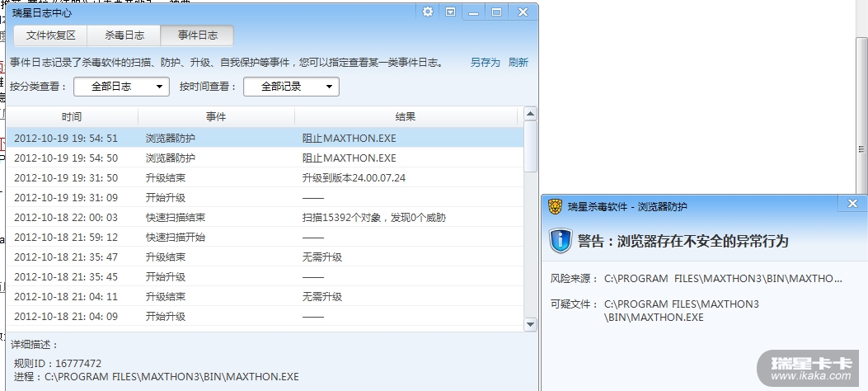The image size is (868, 391).
Task: Open the 全部日志 category dropdown
Action: [121, 87]
